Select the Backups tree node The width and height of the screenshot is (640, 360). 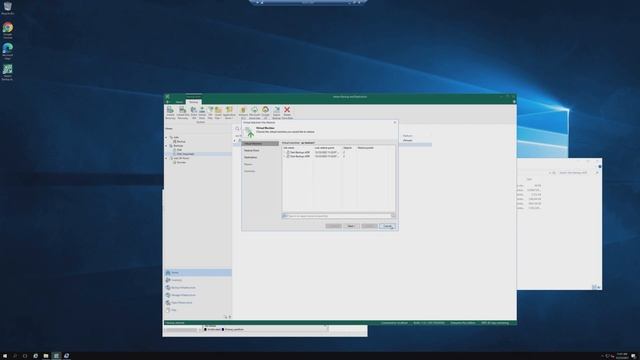[176, 146]
